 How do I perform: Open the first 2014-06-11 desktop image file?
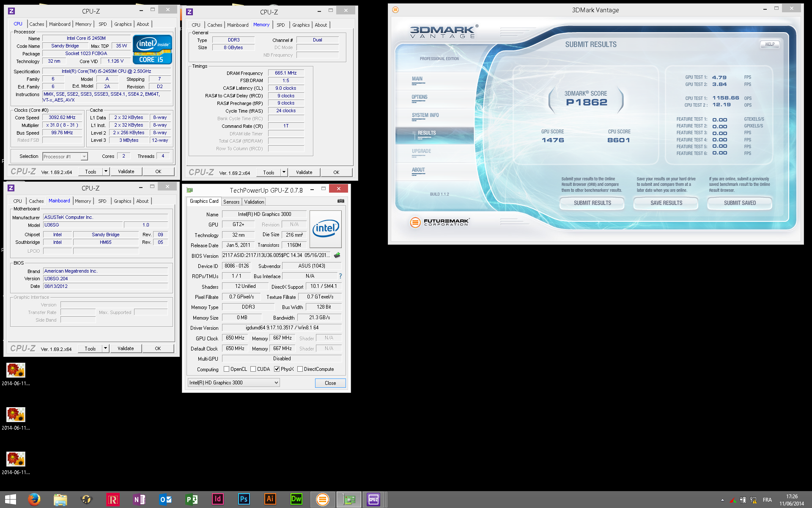(16, 374)
